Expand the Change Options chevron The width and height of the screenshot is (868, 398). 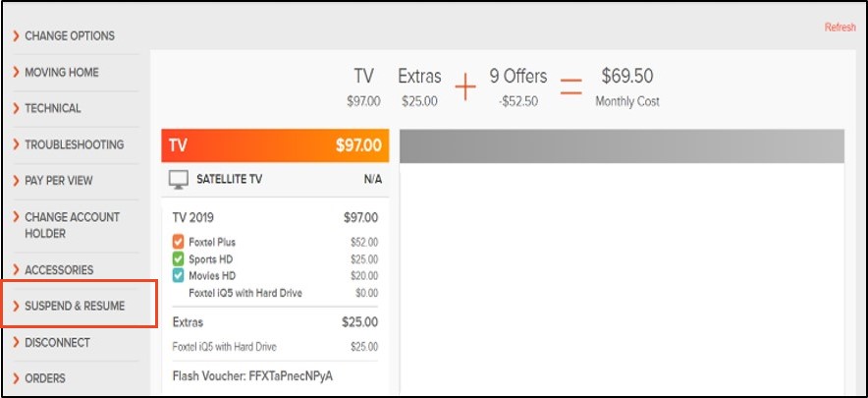point(16,36)
